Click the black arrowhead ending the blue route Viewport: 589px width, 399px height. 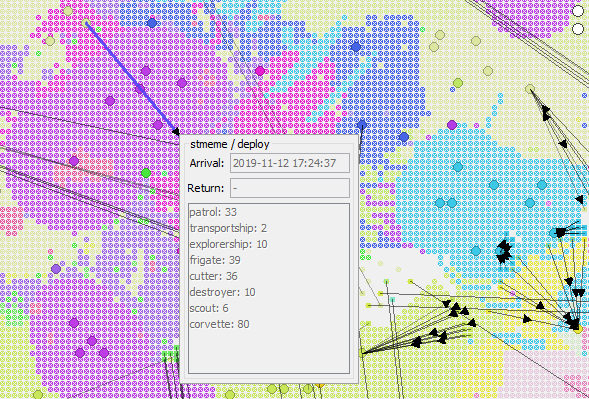(176, 131)
